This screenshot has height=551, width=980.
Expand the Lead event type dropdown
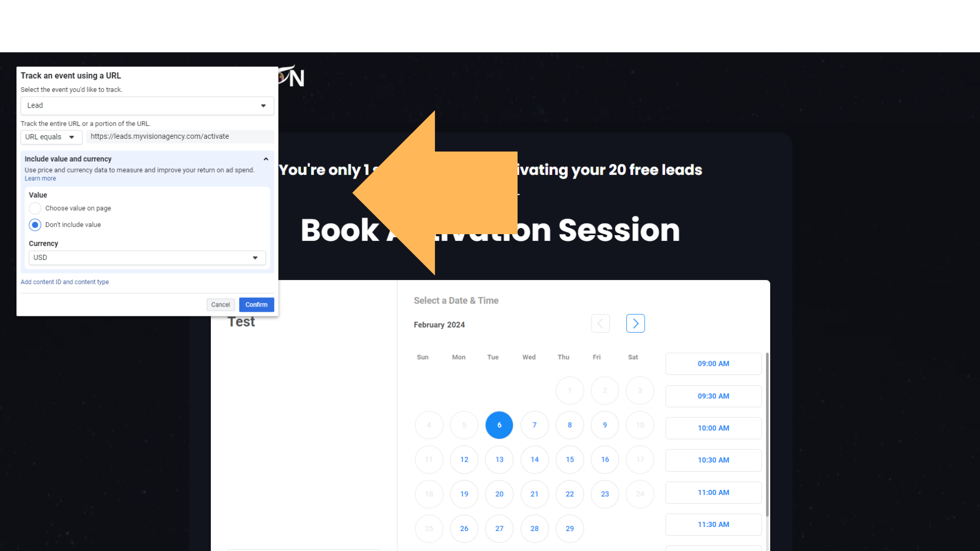(263, 106)
